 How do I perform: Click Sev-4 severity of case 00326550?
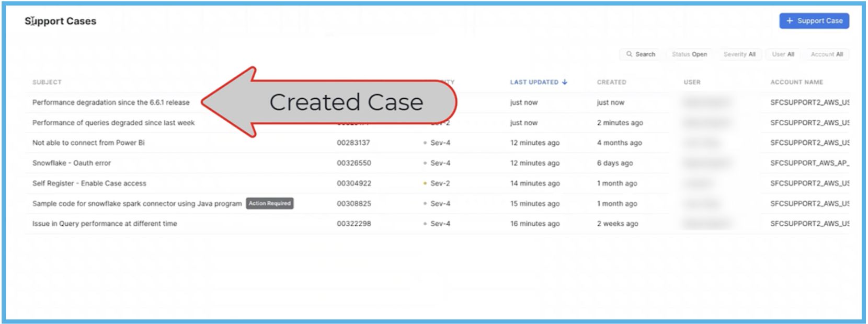coord(440,163)
